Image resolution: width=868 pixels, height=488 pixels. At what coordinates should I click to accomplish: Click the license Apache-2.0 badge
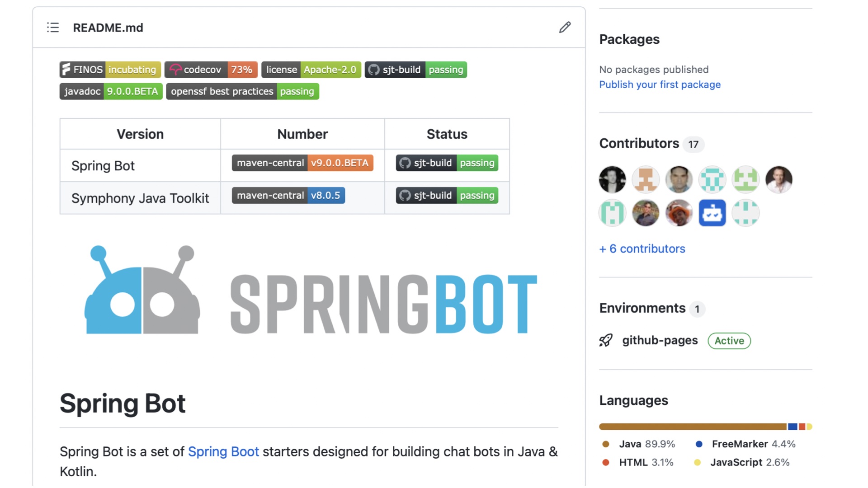pos(311,70)
